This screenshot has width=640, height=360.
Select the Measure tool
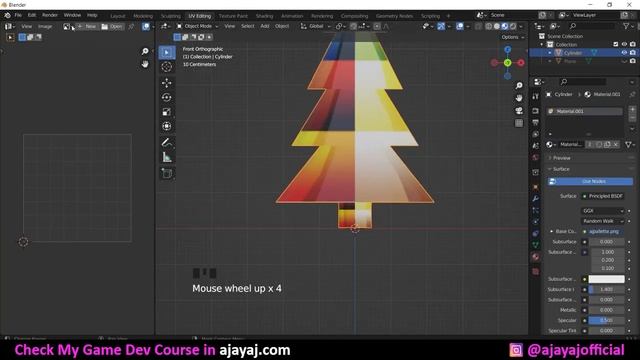click(167, 157)
